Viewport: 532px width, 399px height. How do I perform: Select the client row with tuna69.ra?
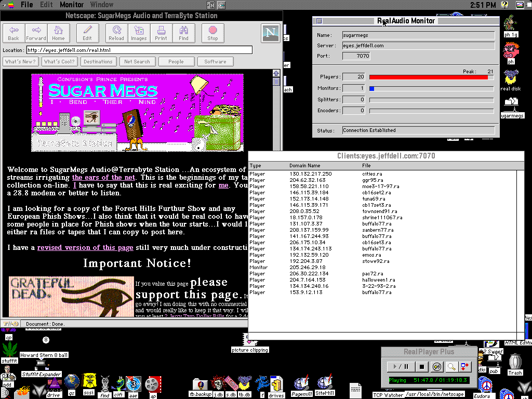(x=383, y=199)
